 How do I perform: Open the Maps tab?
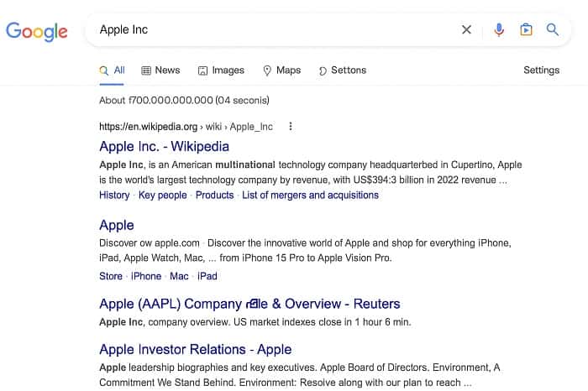[x=281, y=70]
